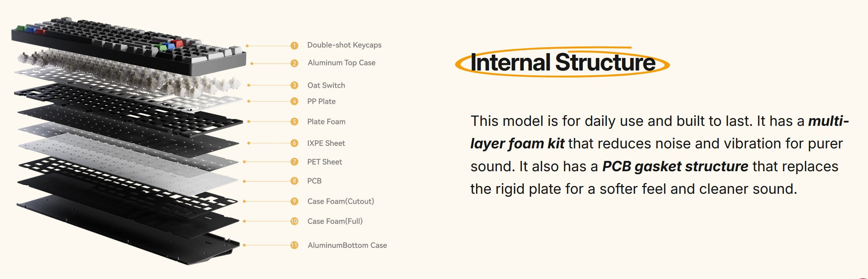This screenshot has width=868, height=279.
Task: Click the number 6 IXPE Sheet badge
Action: (294, 143)
